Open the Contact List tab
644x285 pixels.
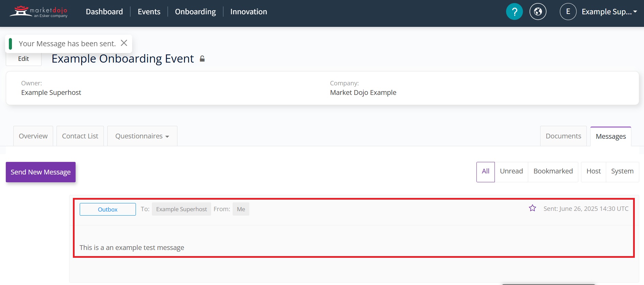coord(80,136)
